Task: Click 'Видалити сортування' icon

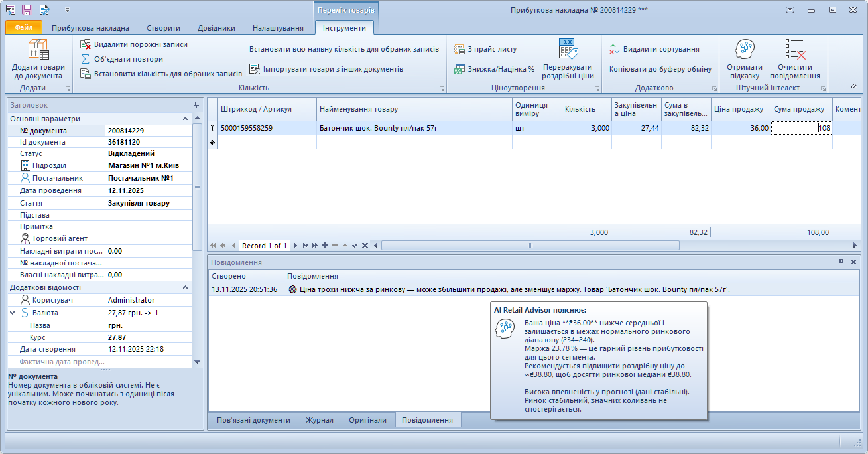Action: point(615,49)
